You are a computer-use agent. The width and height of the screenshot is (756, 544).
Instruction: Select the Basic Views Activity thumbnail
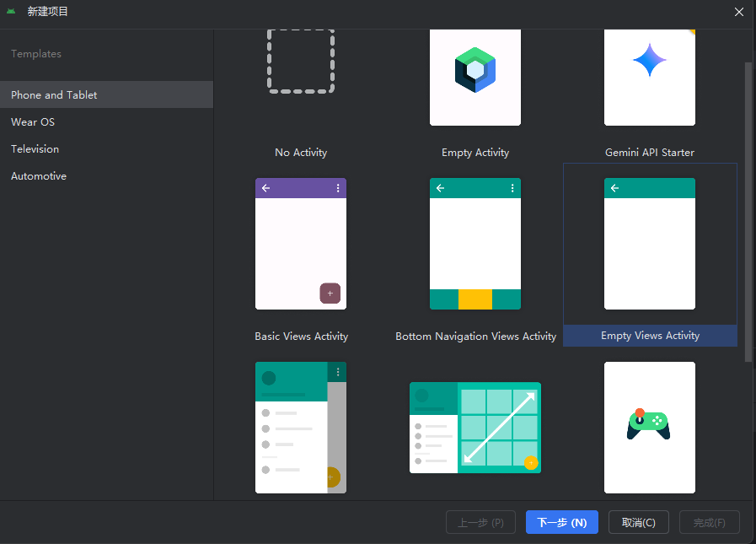point(301,244)
